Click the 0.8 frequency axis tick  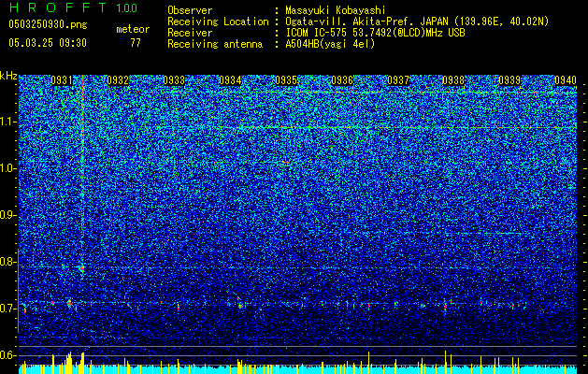tap(8, 262)
